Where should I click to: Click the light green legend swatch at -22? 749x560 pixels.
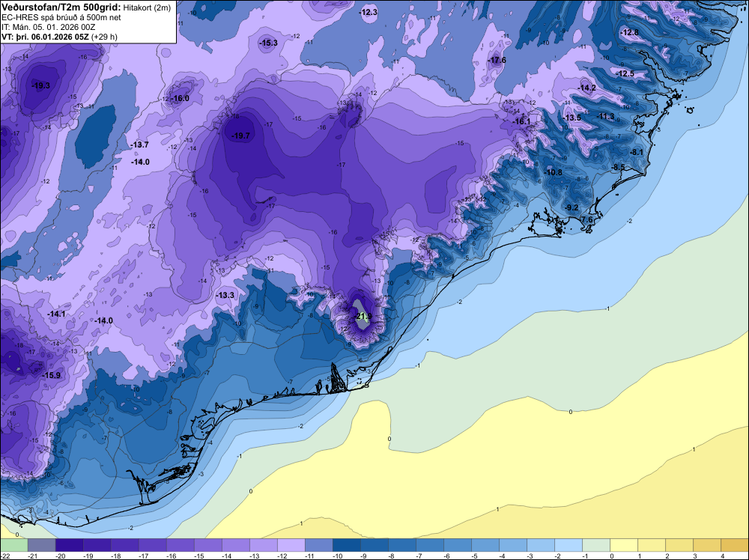14,545
